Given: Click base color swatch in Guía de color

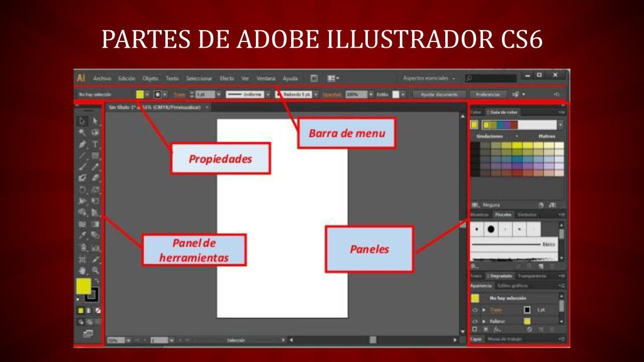Looking at the screenshot, I should click(x=474, y=125).
